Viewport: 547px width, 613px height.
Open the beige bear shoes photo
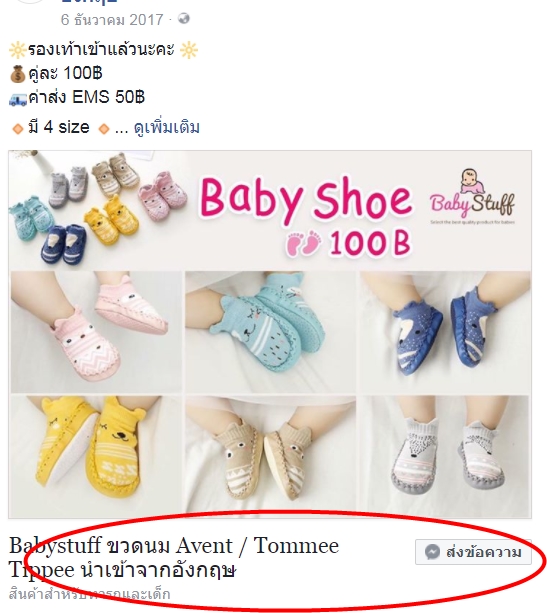270,455
